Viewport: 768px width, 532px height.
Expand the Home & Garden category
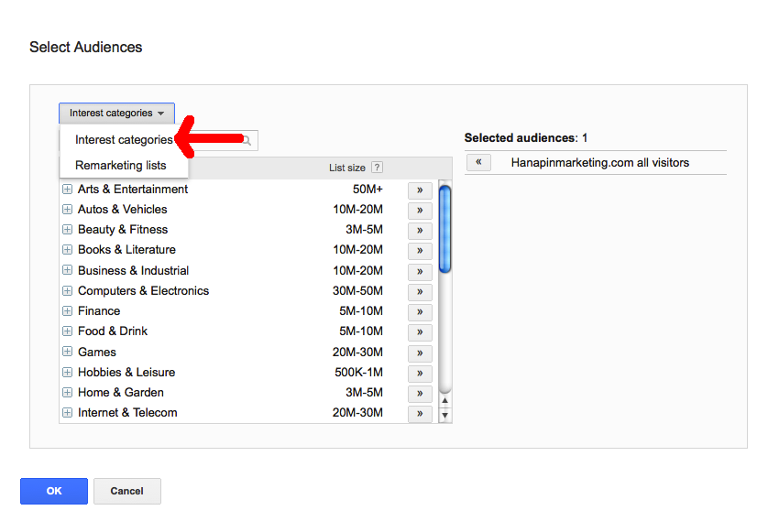(x=67, y=393)
